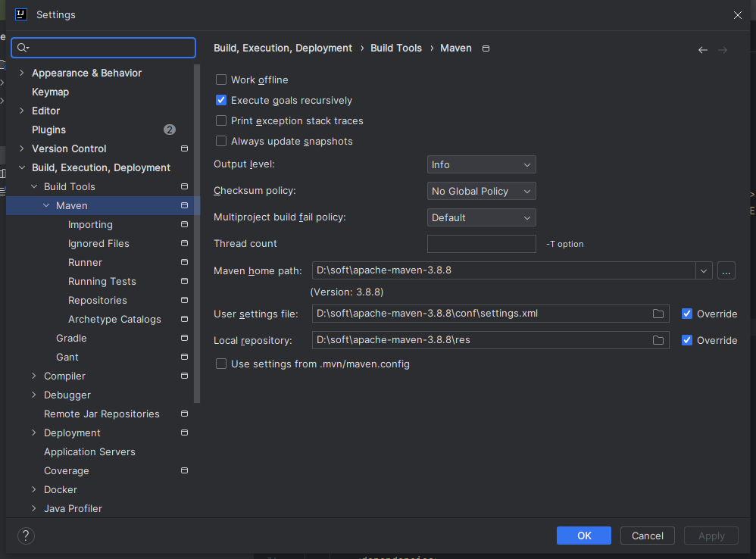Click the Apply button
The height and width of the screenshot is (559, 756).
pos(711,536)
